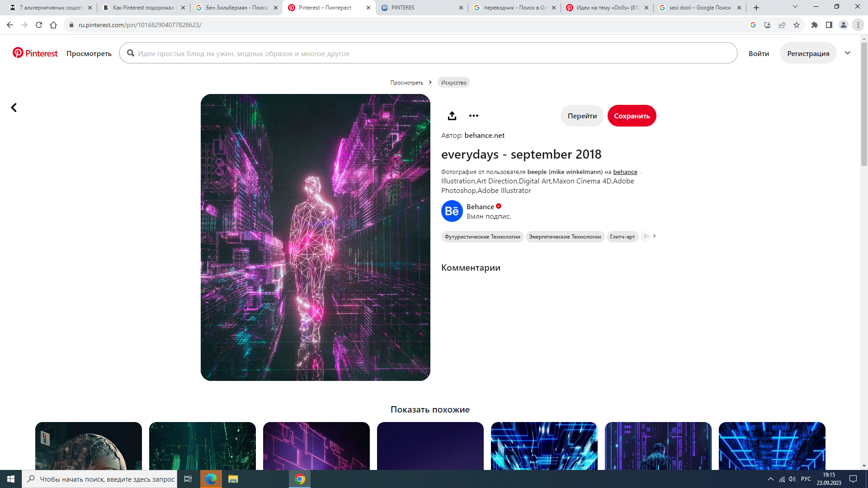Image resolution: width=868 pixels, height=488 pixels.
Task: Open the hooded hacker figure similar pin
Action: [x=658, y=446]
